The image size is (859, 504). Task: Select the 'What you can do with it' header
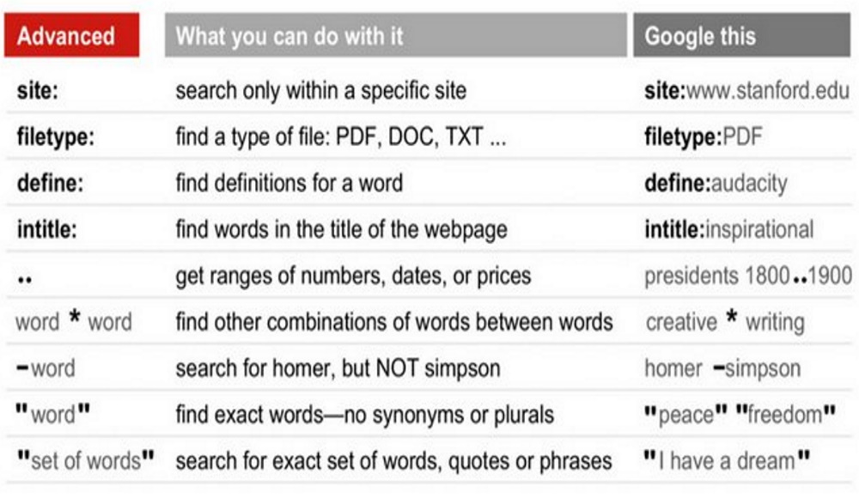coord(395,35)
